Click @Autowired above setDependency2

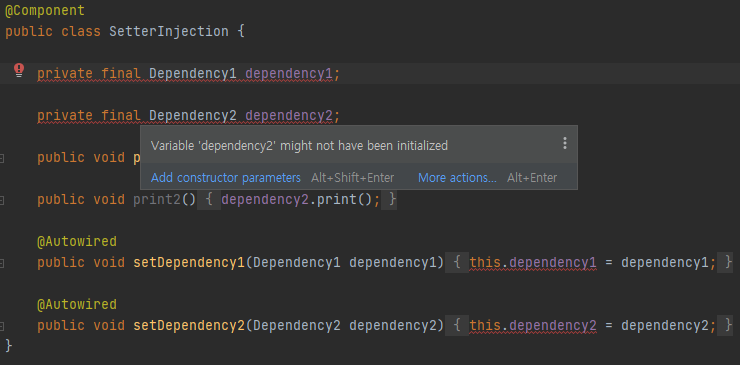[77, 305]
